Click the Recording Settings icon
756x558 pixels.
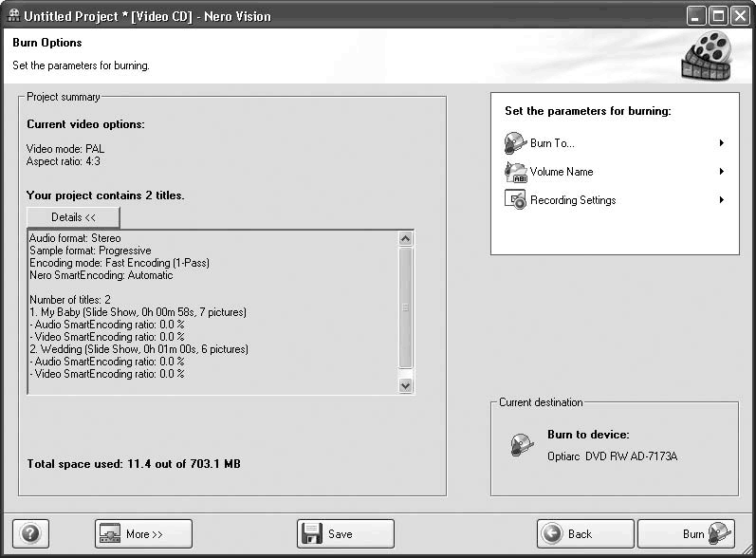coord(514,200)
